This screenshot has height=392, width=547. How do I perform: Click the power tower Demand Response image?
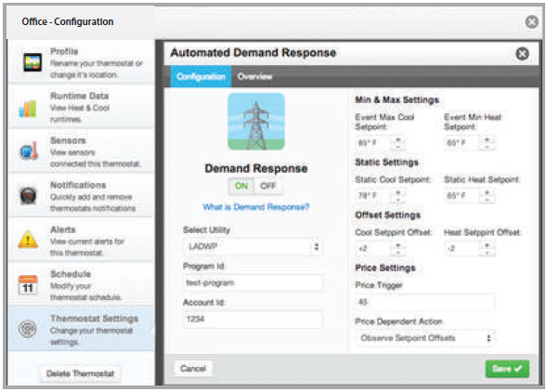pos(256,122)
